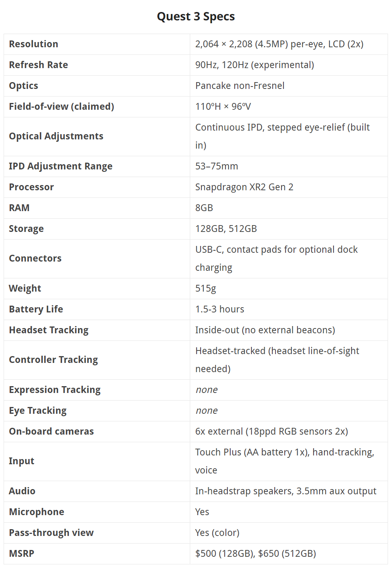
Task: Click the Connectors row label
Action: (35, 258)
